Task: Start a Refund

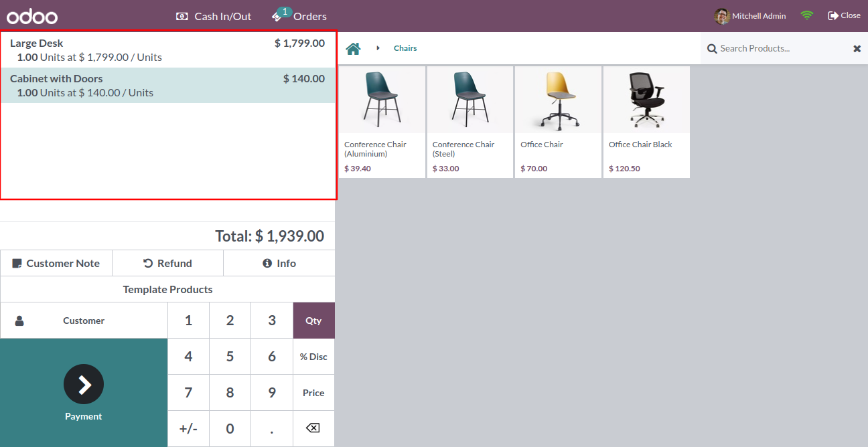Action: tap(167, 263)
